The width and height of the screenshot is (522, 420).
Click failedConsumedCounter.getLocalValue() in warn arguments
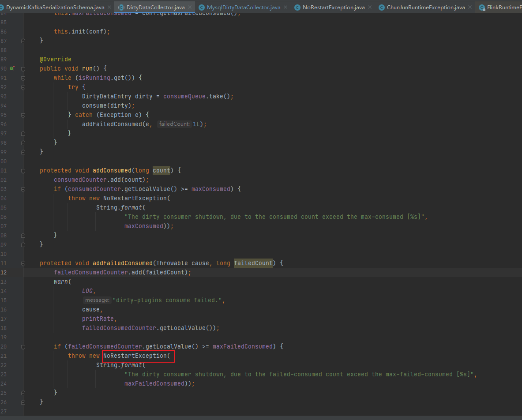[x=149, y=328]
